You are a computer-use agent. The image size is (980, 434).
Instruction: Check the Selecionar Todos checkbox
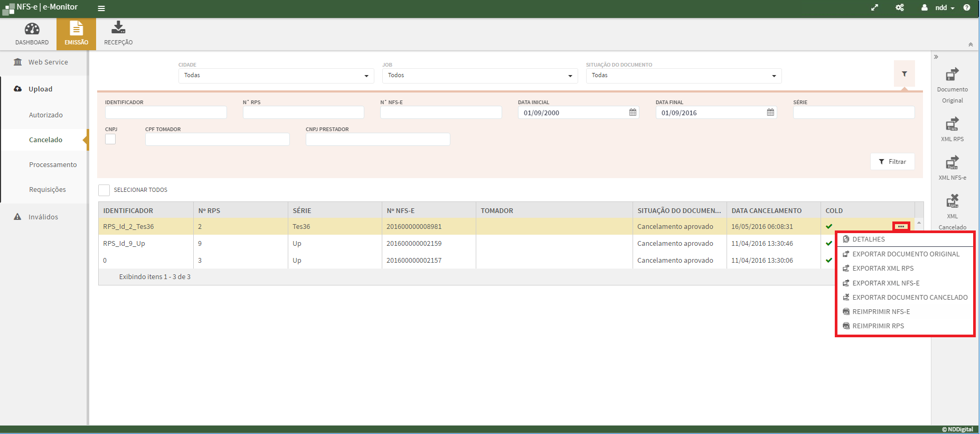tap(104, 190)
